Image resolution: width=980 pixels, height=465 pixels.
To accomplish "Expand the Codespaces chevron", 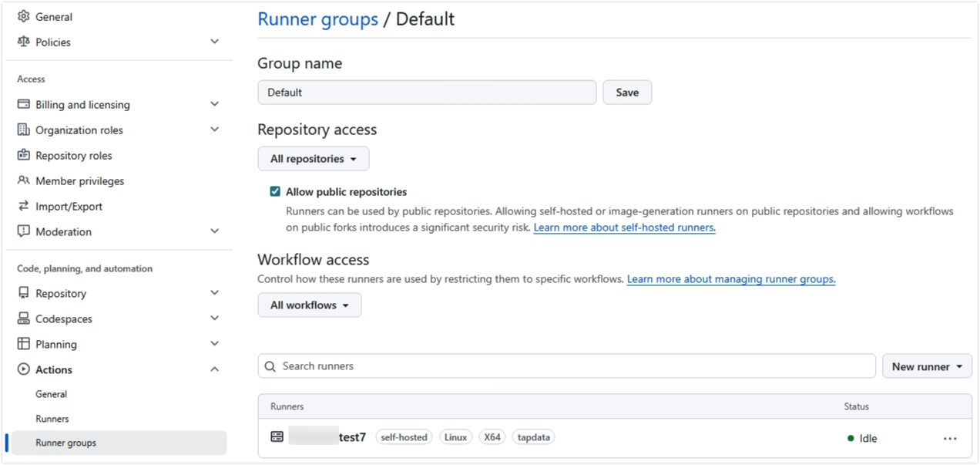I will [x=215, y=318].
